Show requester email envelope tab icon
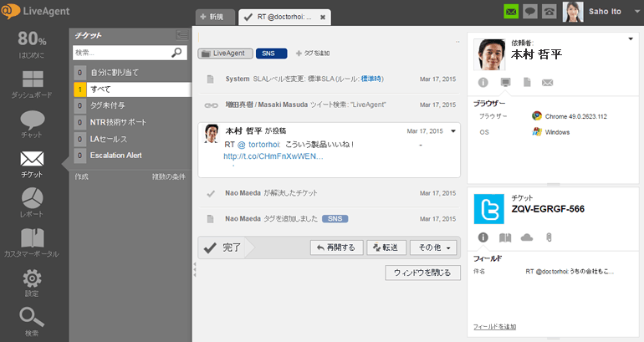The height and width of the screenshot is (342, 644). click(x=548, y=83)
